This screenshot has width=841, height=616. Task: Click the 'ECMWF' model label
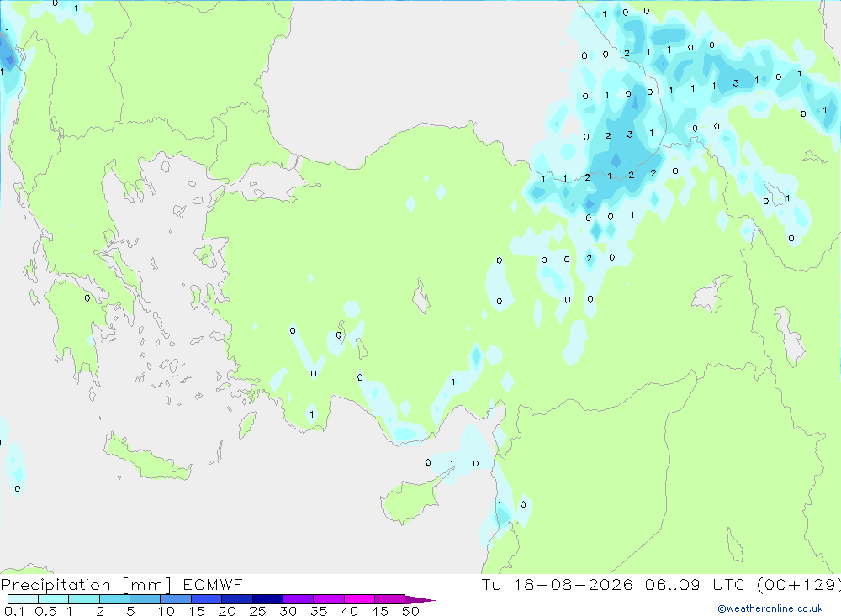point(213,585)
